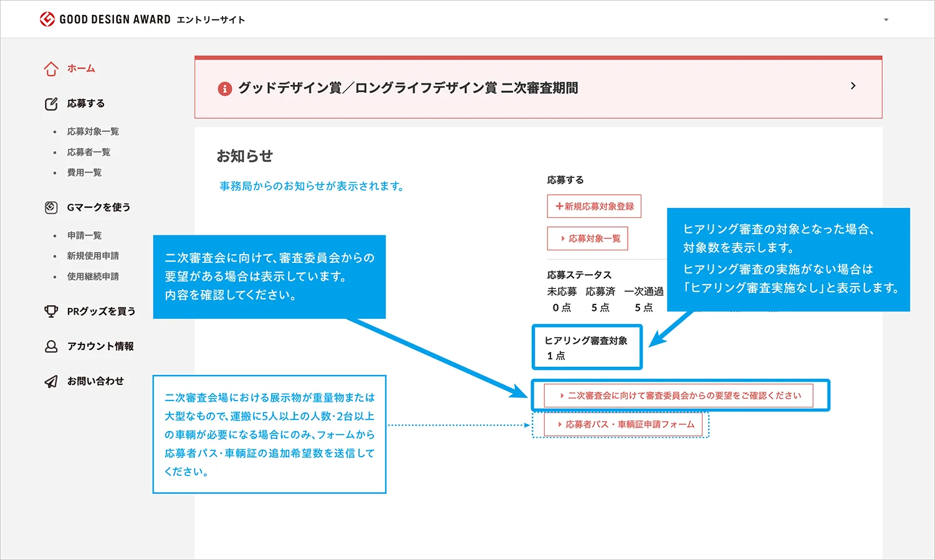Click the 新規応募対象登録 button

click(593, 206)
